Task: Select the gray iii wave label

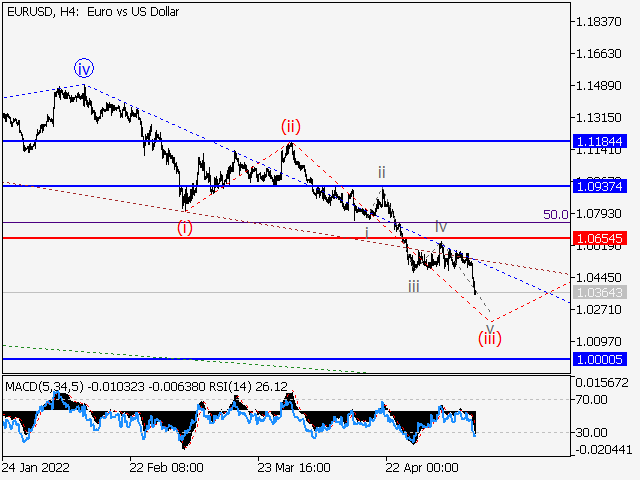Action: pos(413,287)
